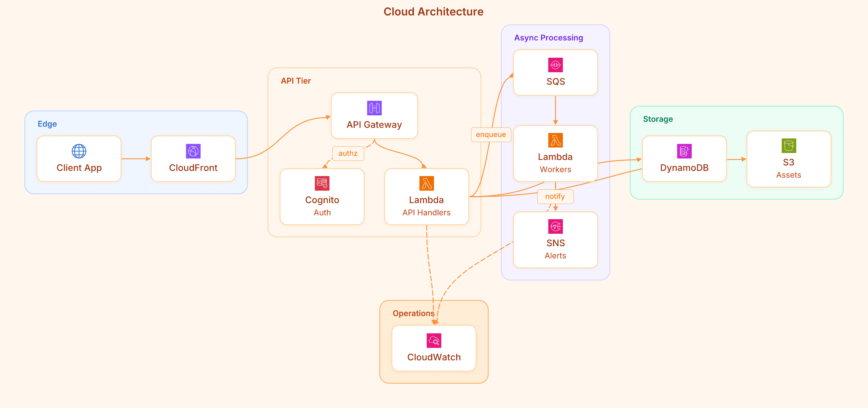Click the API Gateway icon
This screenshot has width=868, height=408.
pos(374,108)
